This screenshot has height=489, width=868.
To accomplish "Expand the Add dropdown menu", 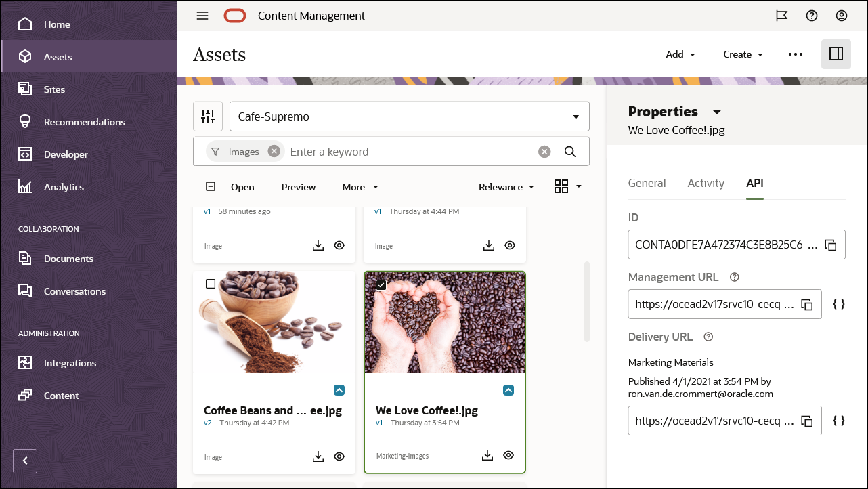I will click(x=680, y=54).
